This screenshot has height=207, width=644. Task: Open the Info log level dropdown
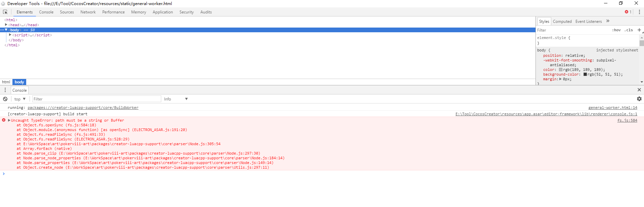click(x=176, y=99)
